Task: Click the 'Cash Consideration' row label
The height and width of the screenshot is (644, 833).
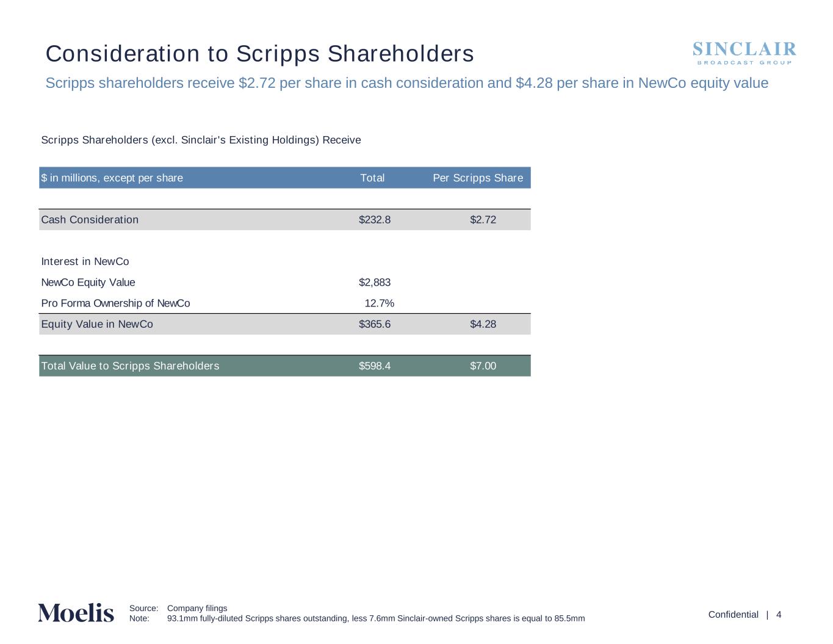Action: point(90,220)
